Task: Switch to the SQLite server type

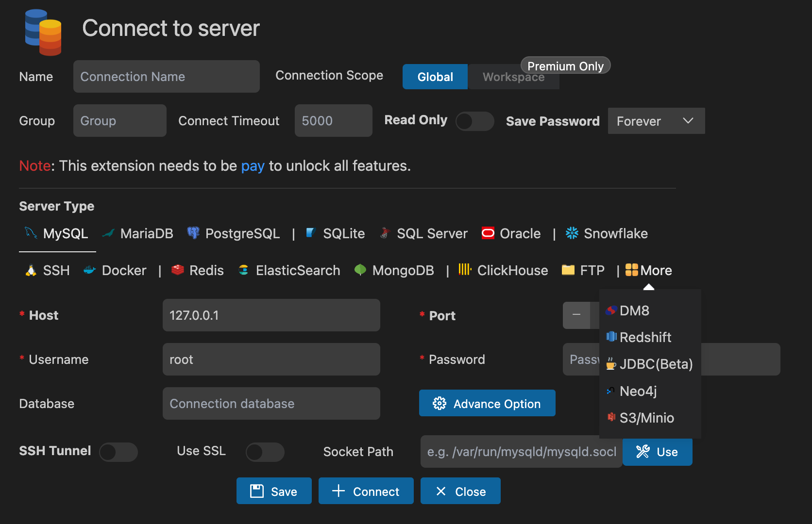Action: tap(336, 234)
